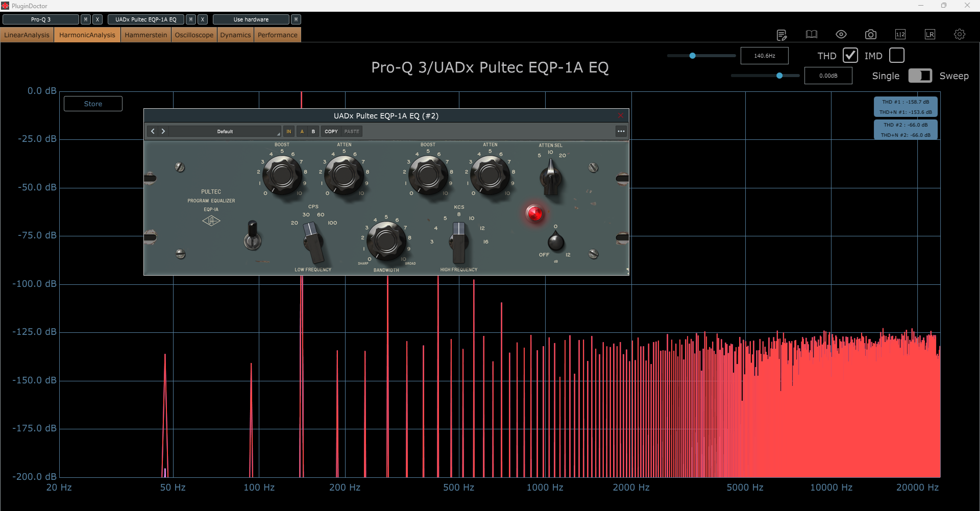Click the 1|2 compare icon
This screenshot has height=511, width=980.
pos(900,34)
